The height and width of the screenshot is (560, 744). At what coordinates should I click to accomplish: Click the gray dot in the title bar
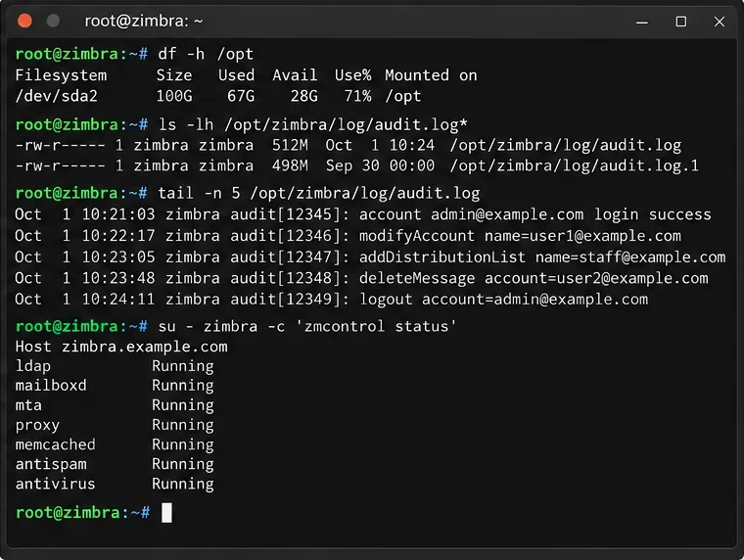tap(53, 21)
